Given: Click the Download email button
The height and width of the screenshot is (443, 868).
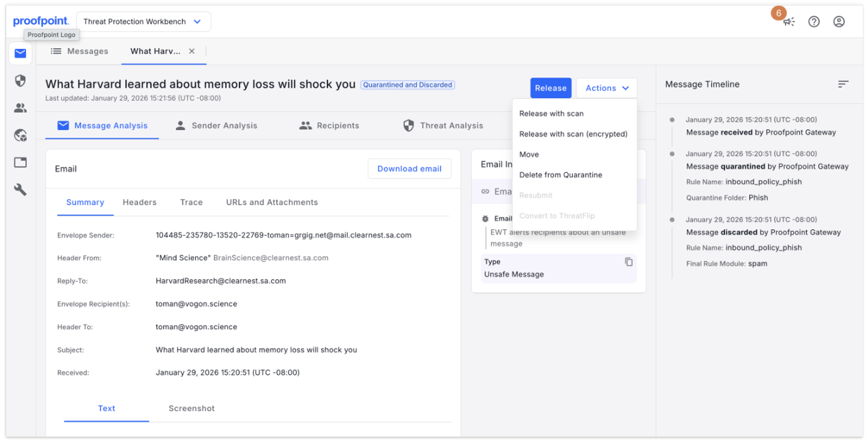Looking at the screenshot, I should 409,169.
